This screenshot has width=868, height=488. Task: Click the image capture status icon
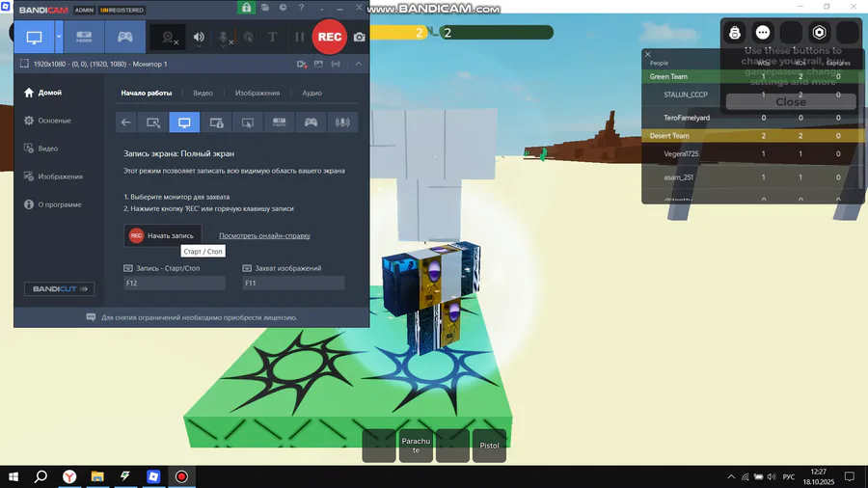[318, 65]
